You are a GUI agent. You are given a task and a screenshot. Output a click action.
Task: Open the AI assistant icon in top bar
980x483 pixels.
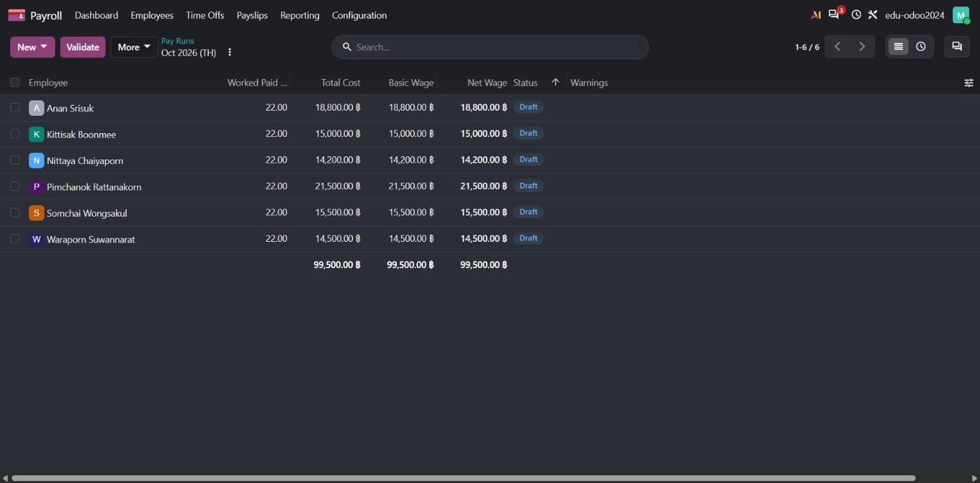[816, 15]
